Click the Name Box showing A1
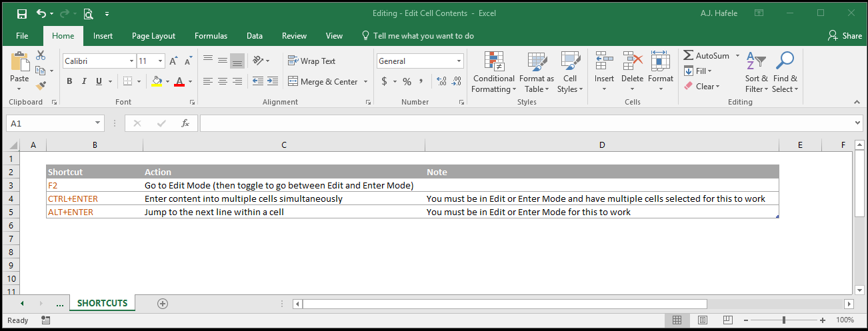Image resolution: width=868 pixels, height=331 pixels. (49, 123)
